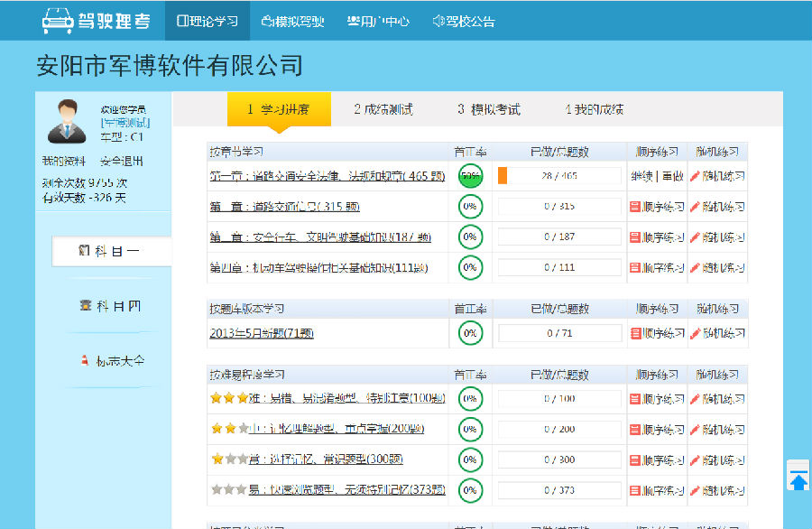This screenshot has height=529, width=812.
Task: Start 顺序练习 for the 200-question 中 row
Action: (657, 430)
